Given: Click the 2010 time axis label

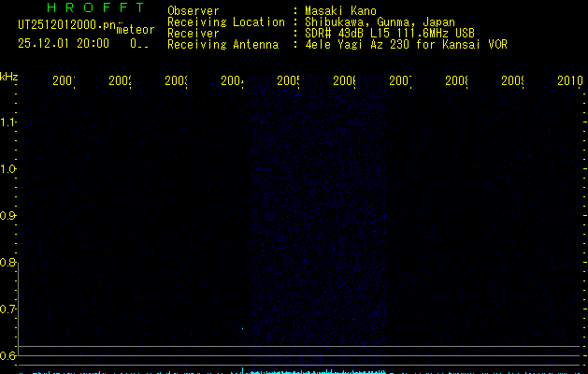Looking at the screenshot, I should pyautogui.click(x=570, y=80).
